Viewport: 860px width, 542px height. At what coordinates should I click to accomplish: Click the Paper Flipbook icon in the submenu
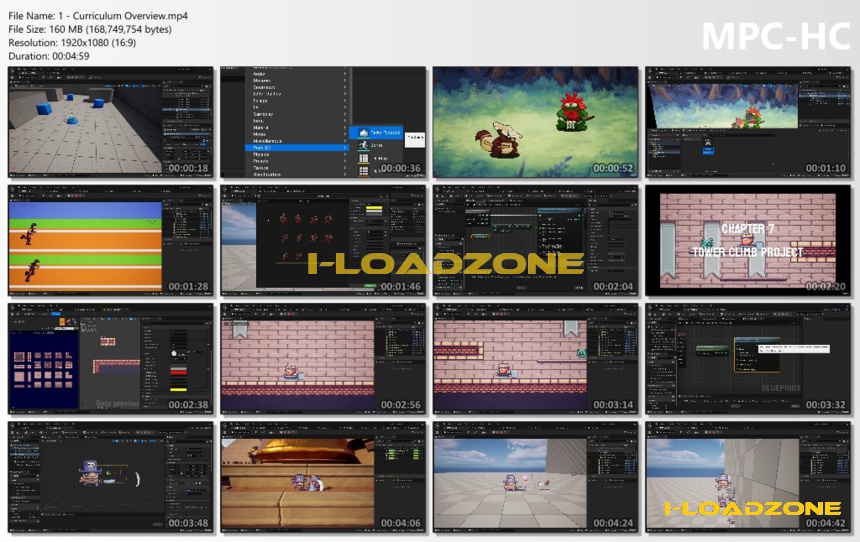pyautogui.click(x=363, y=133)
